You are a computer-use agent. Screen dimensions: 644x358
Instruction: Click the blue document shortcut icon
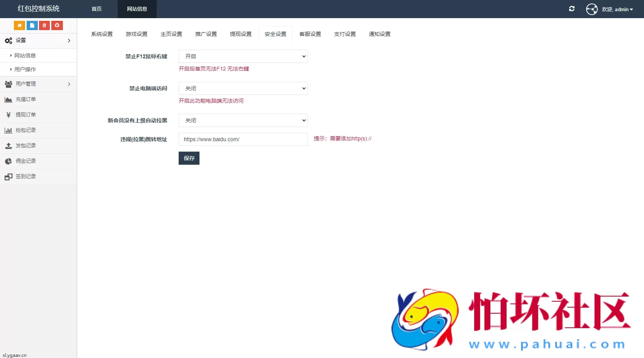[x=32, y=25]
